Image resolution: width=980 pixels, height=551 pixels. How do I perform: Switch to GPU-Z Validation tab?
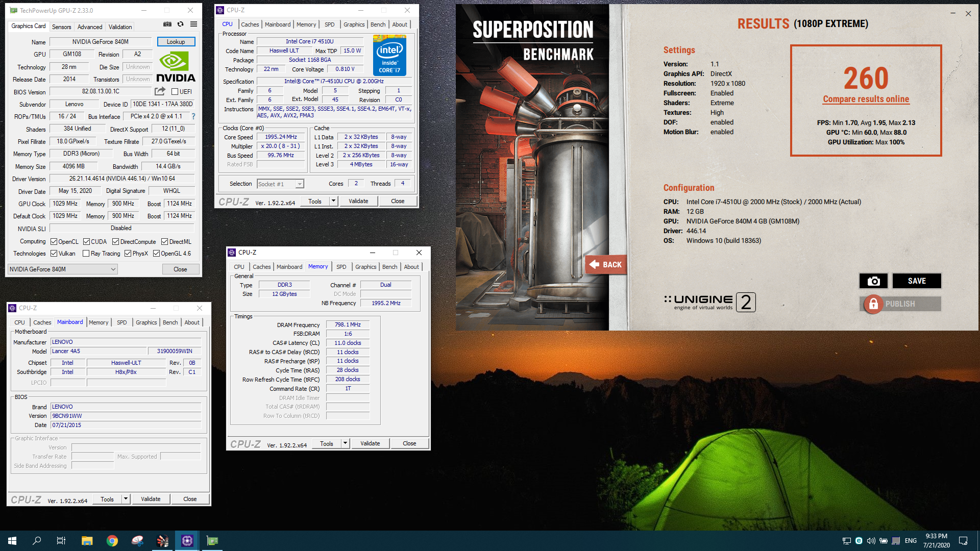click(120, 27)
